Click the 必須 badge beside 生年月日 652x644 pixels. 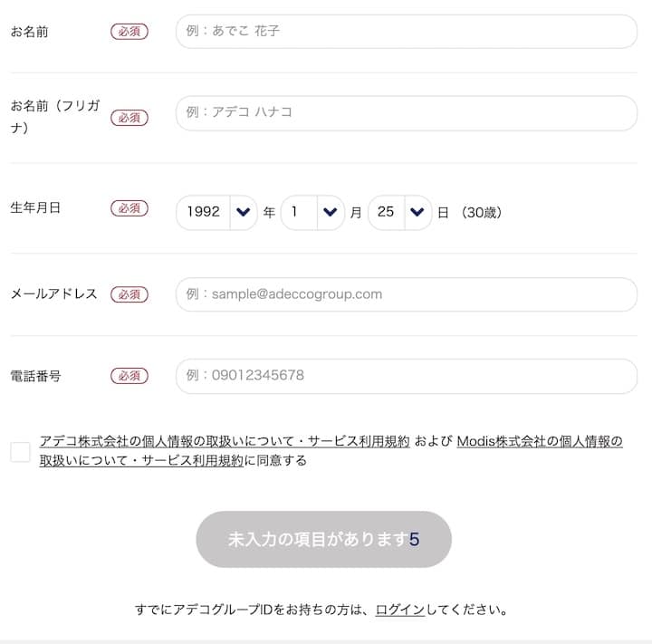tap(129, 208)
